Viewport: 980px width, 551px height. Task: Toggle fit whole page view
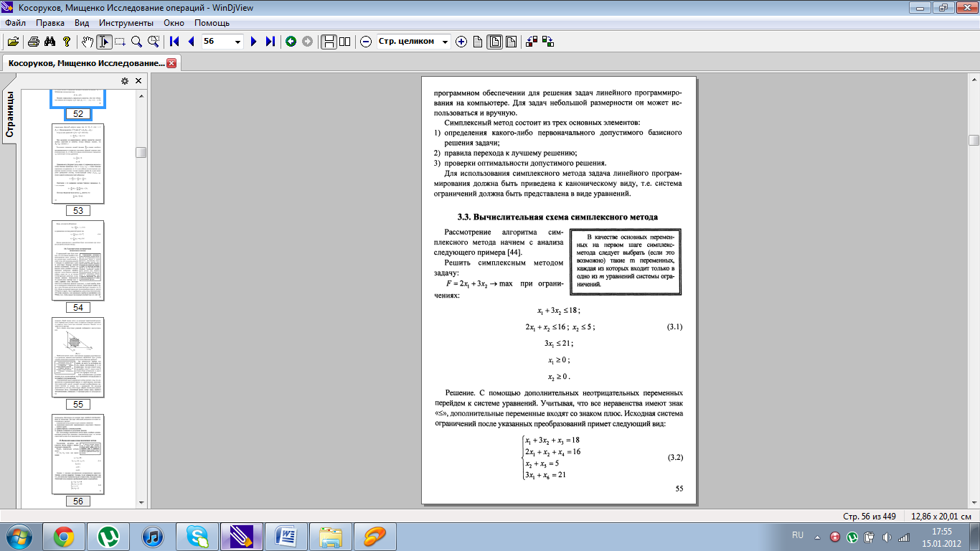click(494, 42)
